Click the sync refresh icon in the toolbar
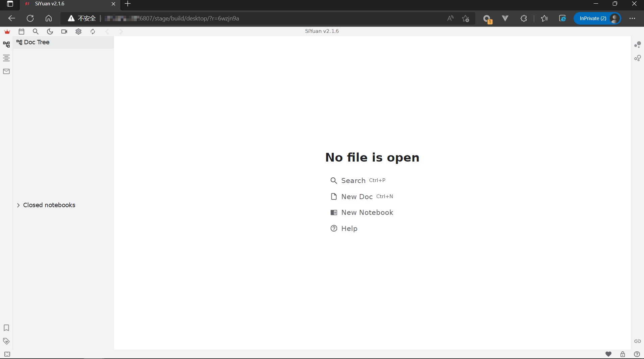 (x=93, y=32)
